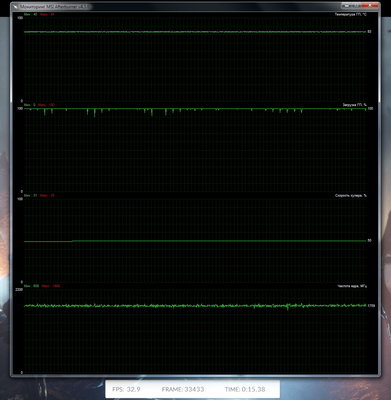391x400 pixels.
Task: Click inside the GPU usage graph
Action: (x=195, y=150)
